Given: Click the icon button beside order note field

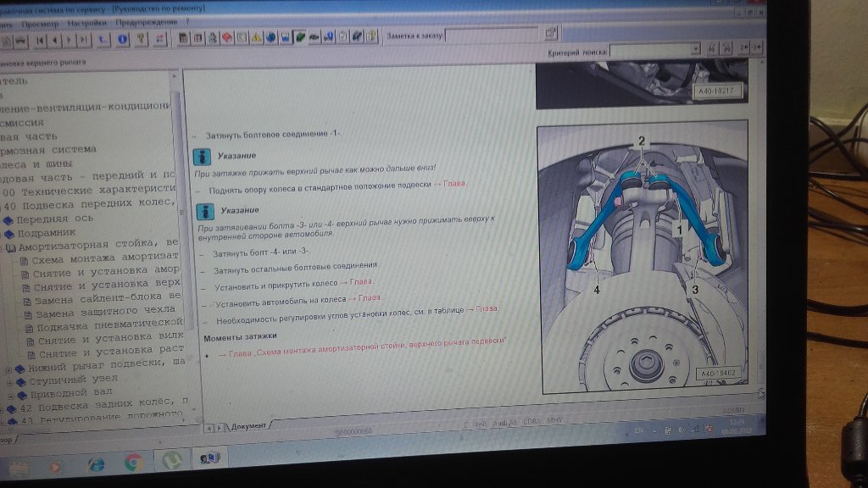Looking at the screenshot, I should (x=551, y=33).
